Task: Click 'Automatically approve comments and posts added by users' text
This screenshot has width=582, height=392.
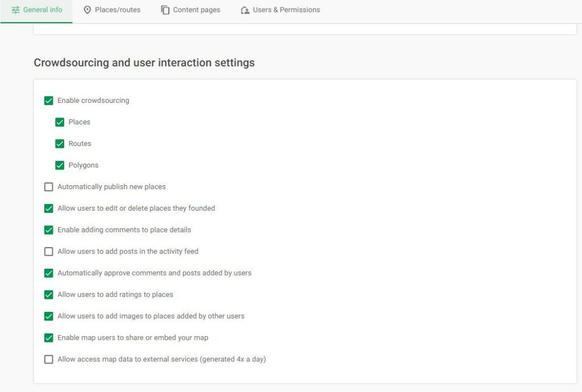Action: pos(155,273)
